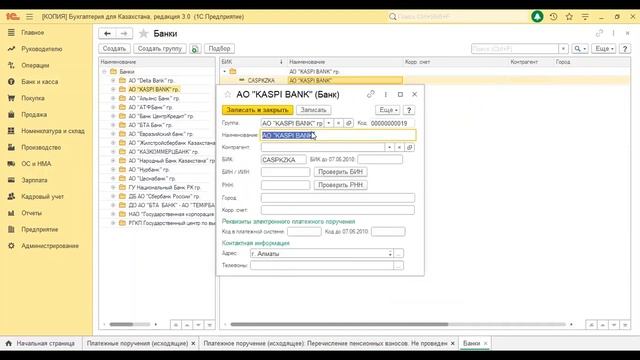Image resolution: width=640 pixels, height=360 pixels.
Task: Open the Группа field's linked item icon
Action: 349,123
